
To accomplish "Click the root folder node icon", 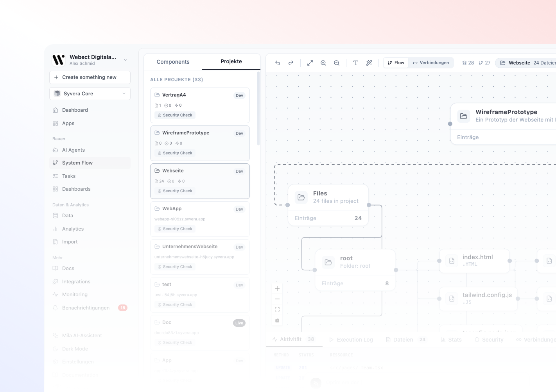I will (328, 262).
